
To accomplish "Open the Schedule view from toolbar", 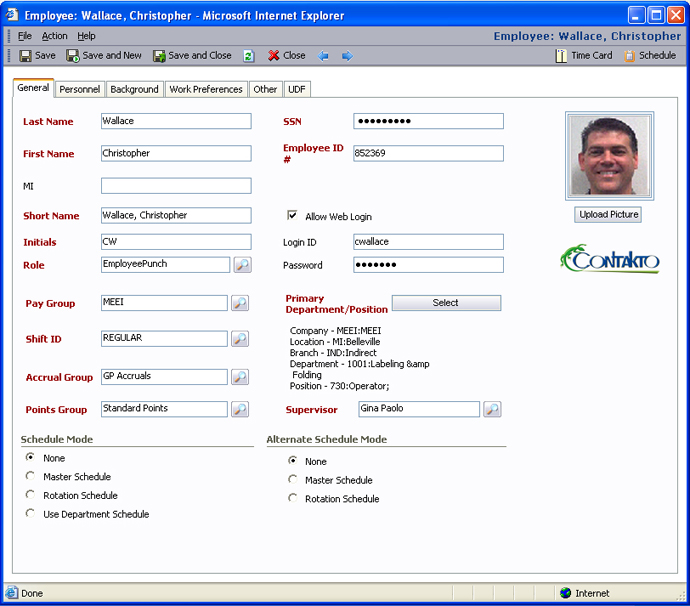I will [x=650, y=56].
